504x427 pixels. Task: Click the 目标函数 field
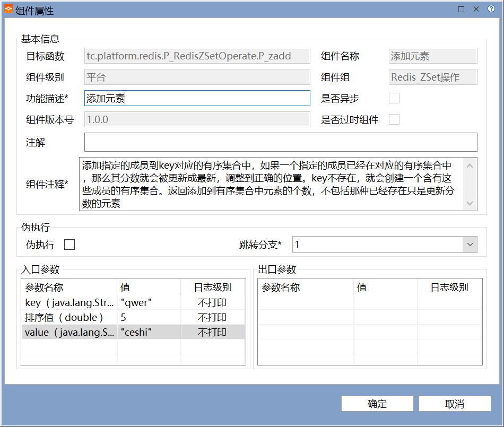[x=197, y=56]
